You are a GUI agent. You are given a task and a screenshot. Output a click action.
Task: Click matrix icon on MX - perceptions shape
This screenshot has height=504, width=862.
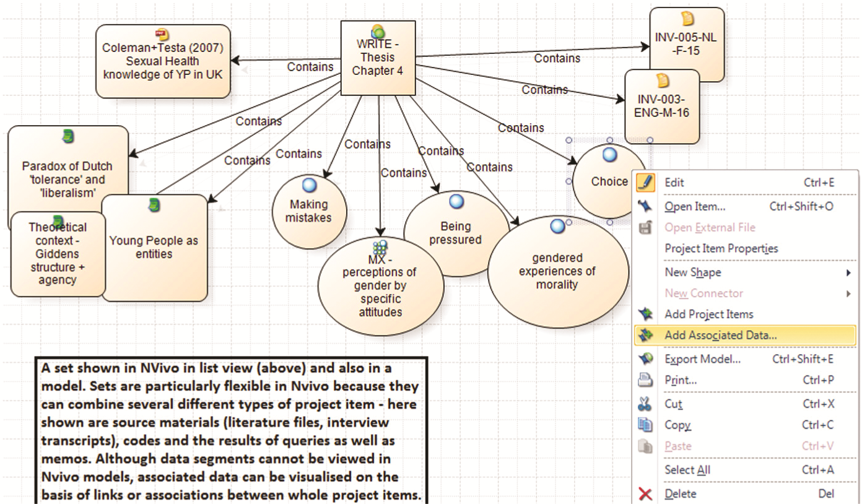point(380,248)
